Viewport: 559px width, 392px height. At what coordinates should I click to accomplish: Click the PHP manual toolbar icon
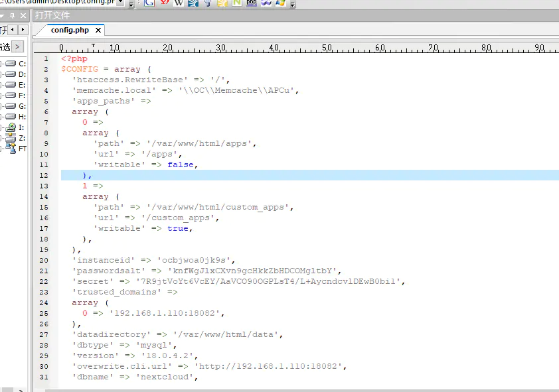coord(252,3)
